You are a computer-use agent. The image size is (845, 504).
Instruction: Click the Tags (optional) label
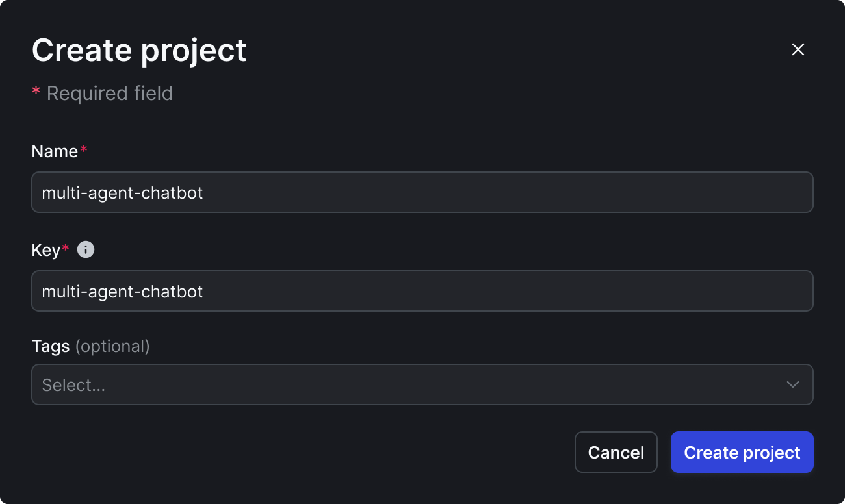pyautogui.click(x=91, y=346)
